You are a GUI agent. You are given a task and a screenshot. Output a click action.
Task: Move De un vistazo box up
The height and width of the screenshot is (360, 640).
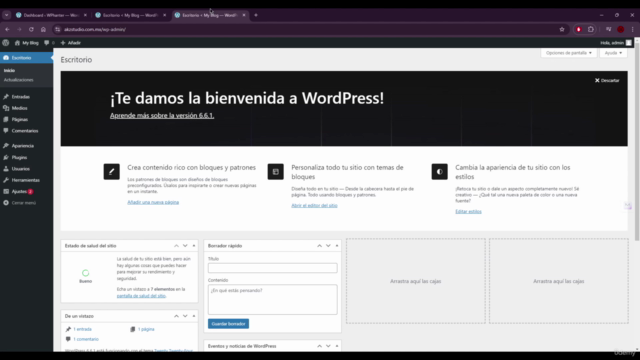point(176,316)
